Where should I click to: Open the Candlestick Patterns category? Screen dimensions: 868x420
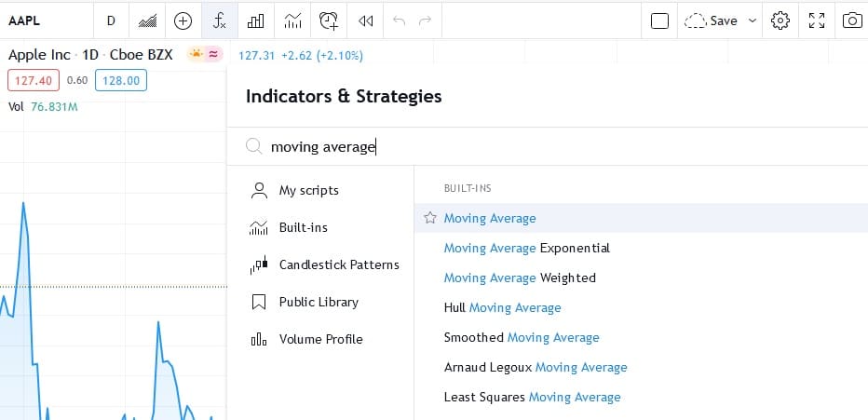pos(338,264)
